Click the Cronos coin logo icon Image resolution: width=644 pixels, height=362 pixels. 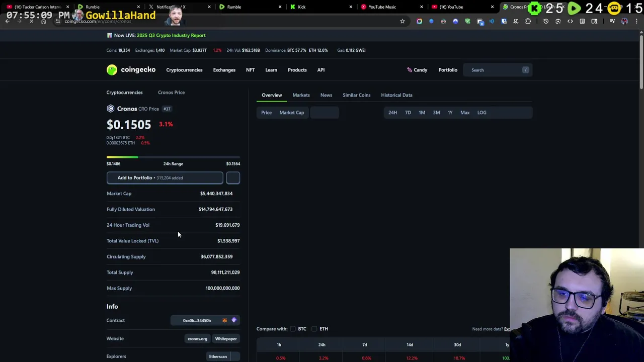(x=111, y=109)
